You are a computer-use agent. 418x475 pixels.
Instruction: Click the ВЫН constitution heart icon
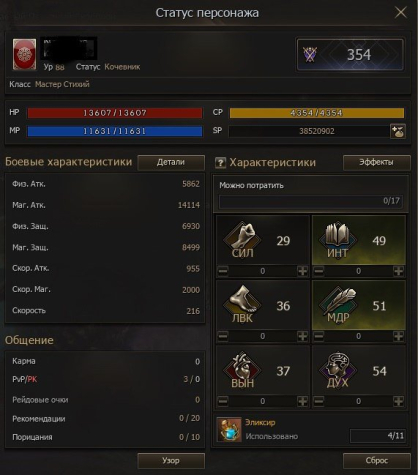(x=242, y=369)
